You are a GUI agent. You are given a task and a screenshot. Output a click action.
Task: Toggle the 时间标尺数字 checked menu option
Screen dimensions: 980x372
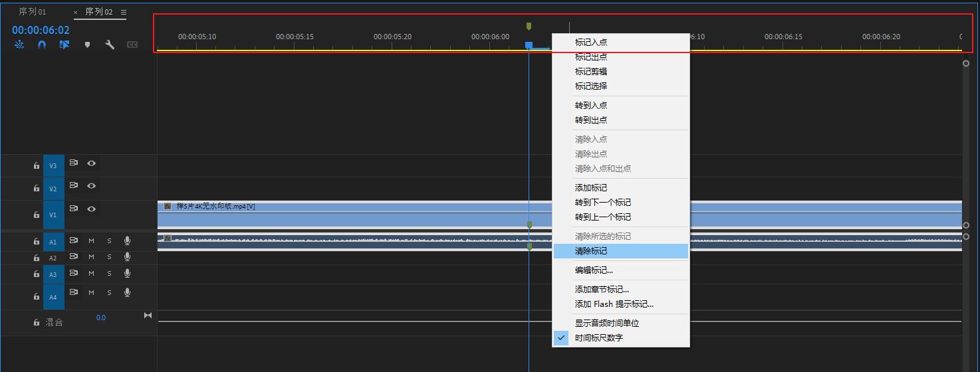coord(598,338)
